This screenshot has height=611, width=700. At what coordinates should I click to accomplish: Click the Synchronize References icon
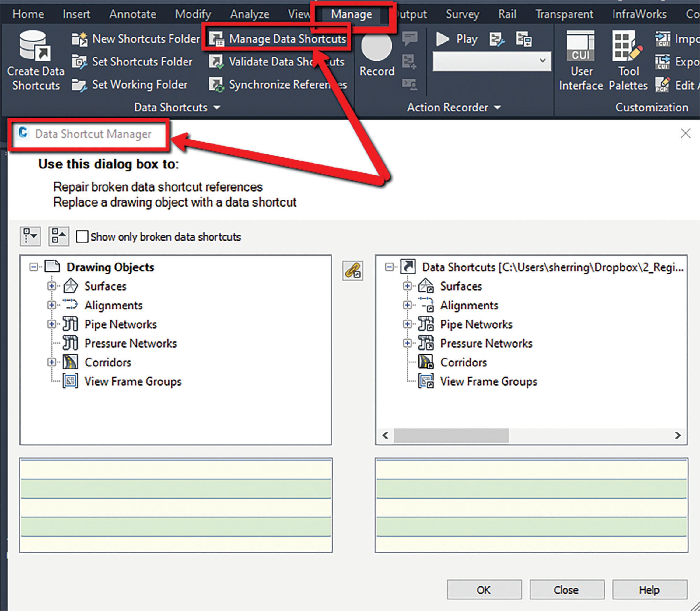pos(217,85)
